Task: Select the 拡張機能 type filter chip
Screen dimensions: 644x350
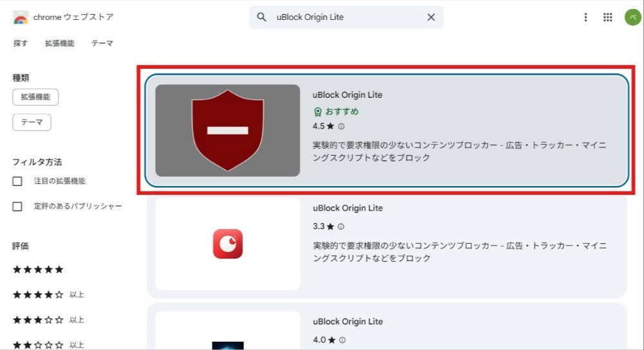Action: click(x=35, y=97)
